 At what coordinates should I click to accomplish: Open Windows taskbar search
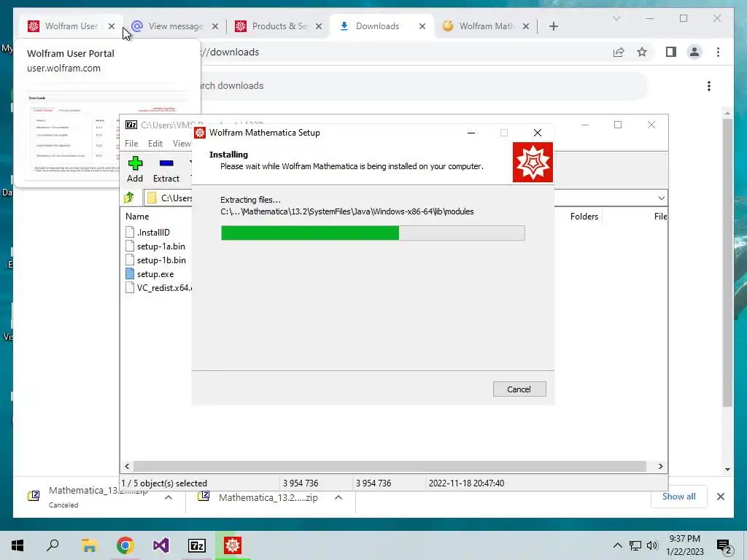click(53, 545)
